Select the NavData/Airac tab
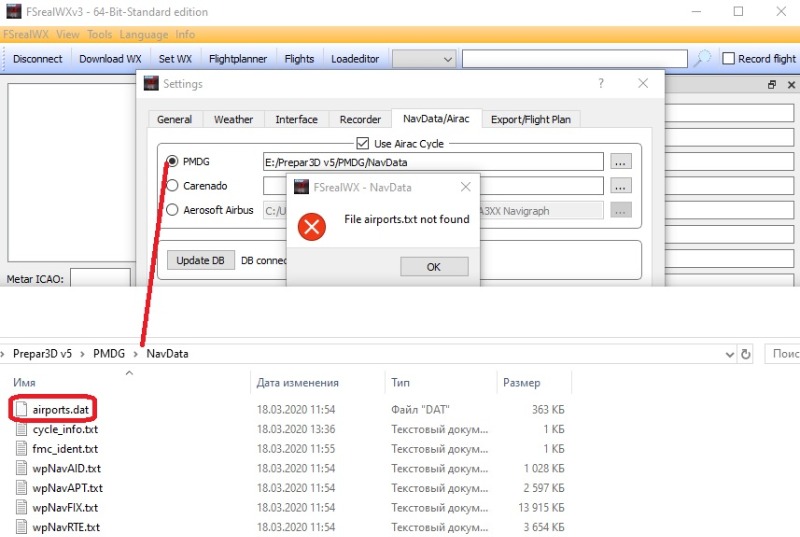The width and height of the screenshot is (800, 537). 436,118
